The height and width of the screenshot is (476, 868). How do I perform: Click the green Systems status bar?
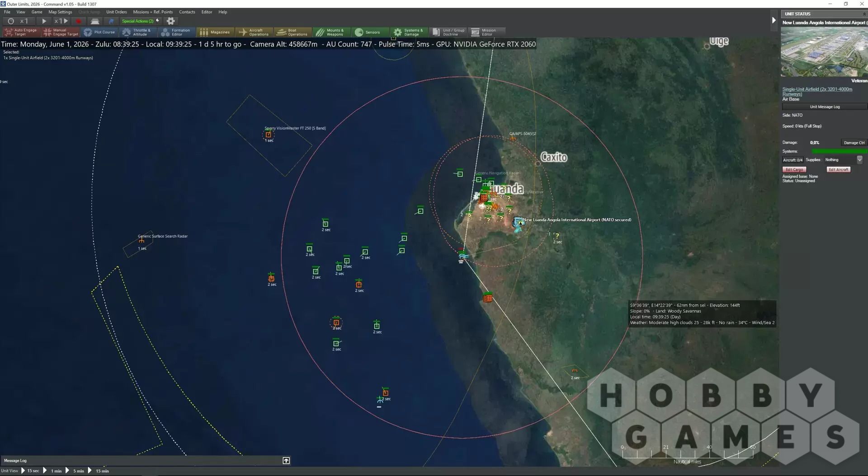click(x=840, y=151)
